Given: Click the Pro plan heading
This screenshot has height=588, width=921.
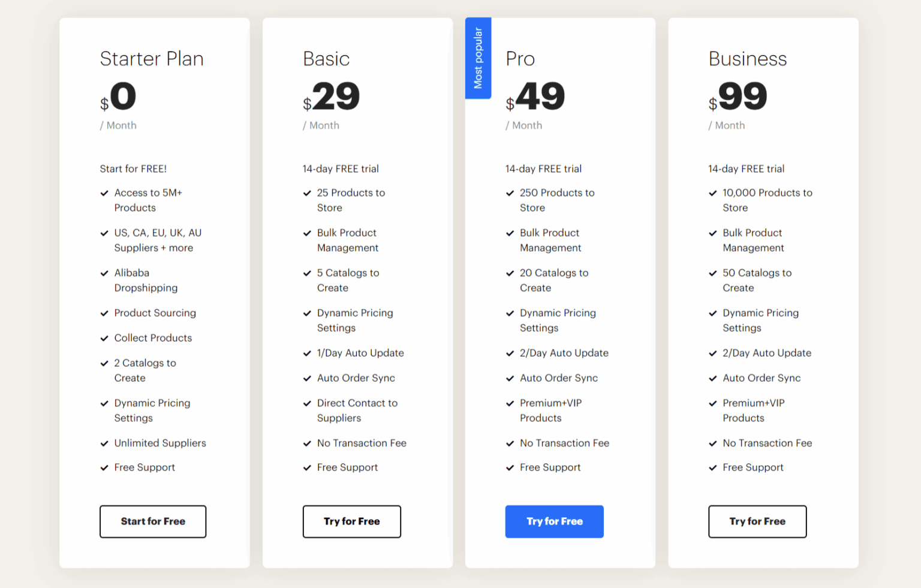Looking at the screenshot, I should [x=520, y=59].
